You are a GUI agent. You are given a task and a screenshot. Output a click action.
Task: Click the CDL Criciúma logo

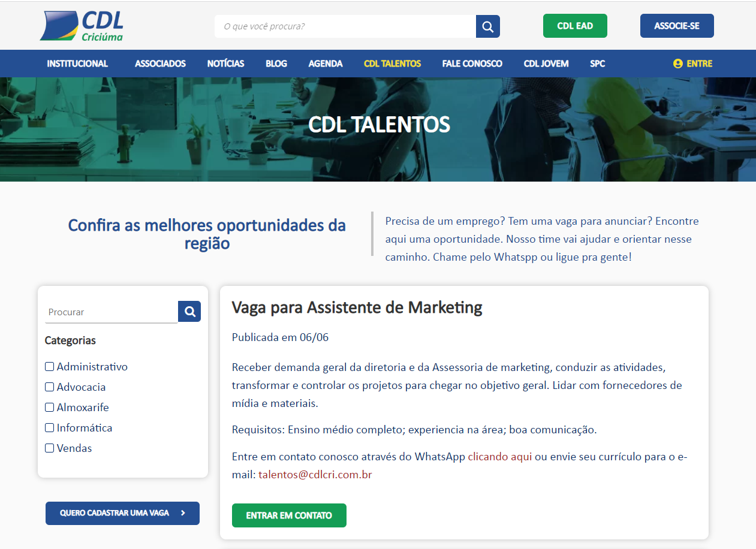[x=82, y=26]
